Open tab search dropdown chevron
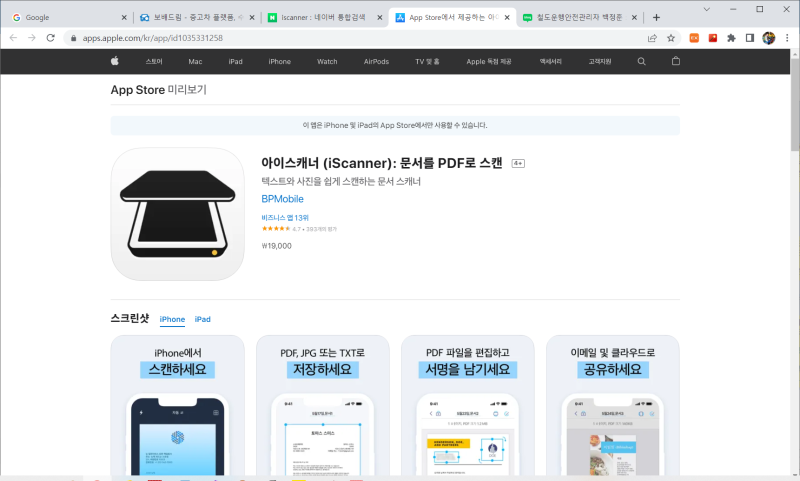This screenshot has height=481, width=800. tap(707, 9)
